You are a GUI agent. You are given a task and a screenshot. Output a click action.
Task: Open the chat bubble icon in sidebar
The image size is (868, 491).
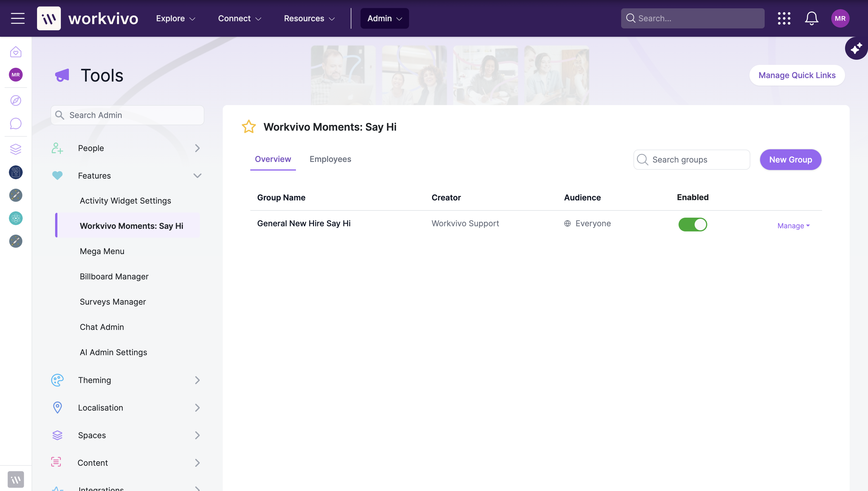pyautogui.click(x=15, y=123)
